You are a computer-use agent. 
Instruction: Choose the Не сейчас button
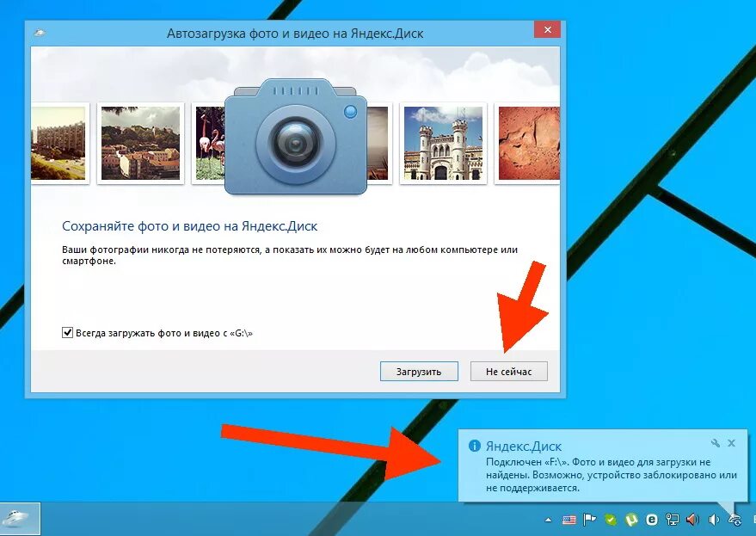(508, 372)
